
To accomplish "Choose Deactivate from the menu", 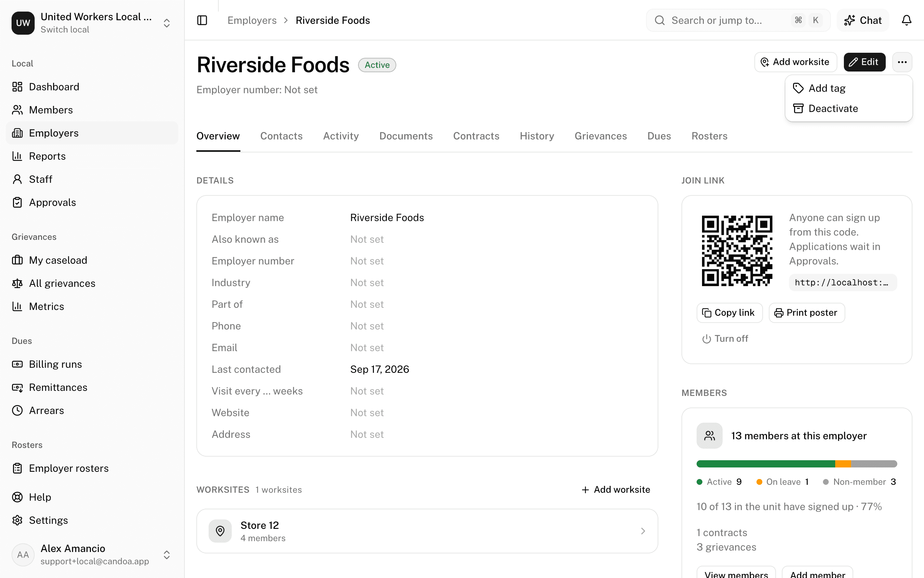I will [849, 109].
